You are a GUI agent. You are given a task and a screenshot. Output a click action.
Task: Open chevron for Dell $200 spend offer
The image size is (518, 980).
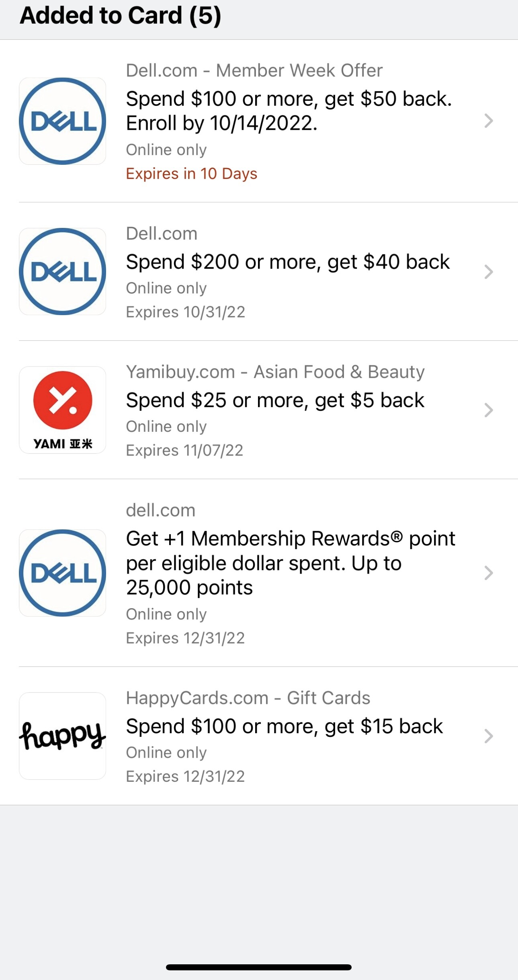point(488,272)
